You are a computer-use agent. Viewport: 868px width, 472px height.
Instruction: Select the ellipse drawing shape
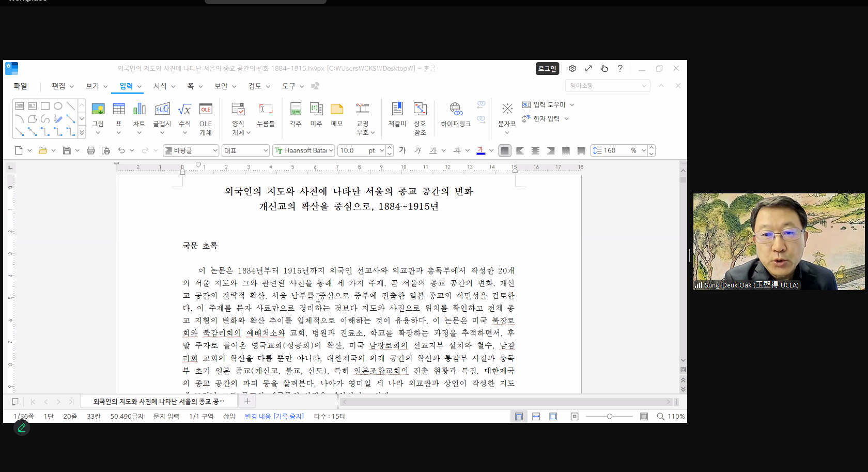tap(58, 106)
